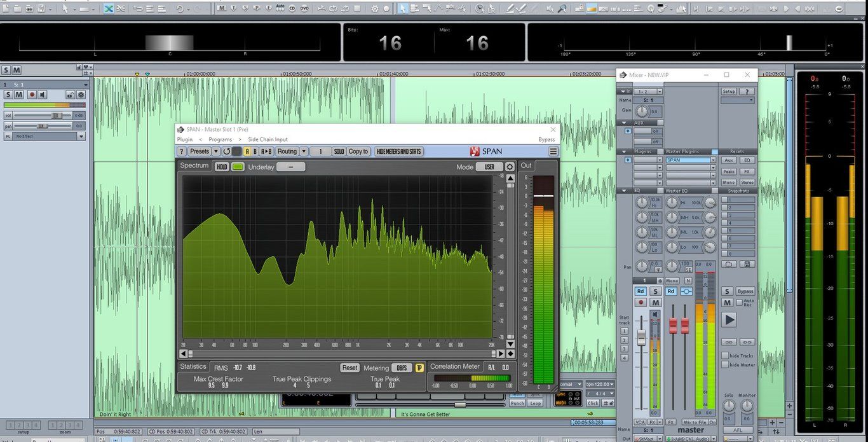The width and height of the screenshot is (868, 442).
Task: Click mixer AUX plus add button
Action: [x=628, y=131]
